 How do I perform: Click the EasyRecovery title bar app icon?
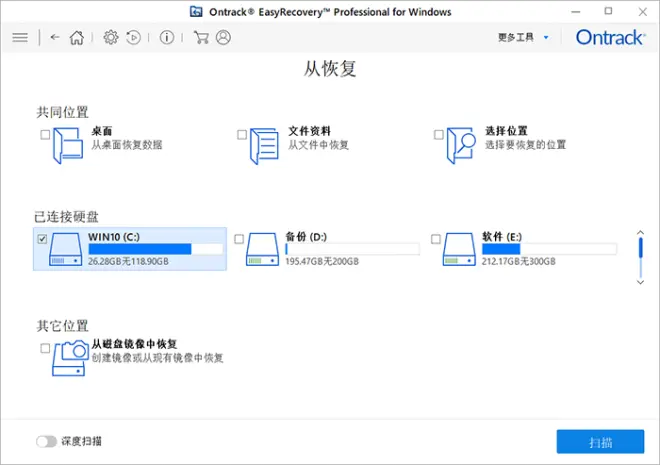coord(196,11)
